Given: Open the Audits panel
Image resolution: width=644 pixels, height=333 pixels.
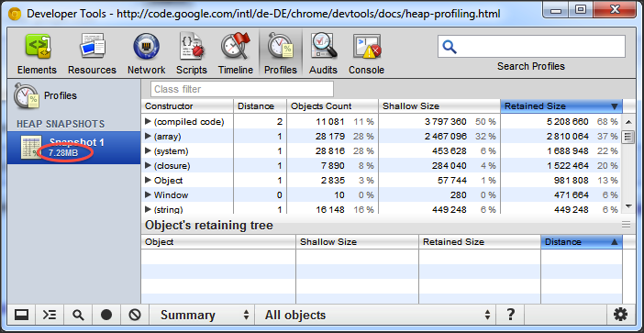Looking at the screenshot, I should coord(323,53).
